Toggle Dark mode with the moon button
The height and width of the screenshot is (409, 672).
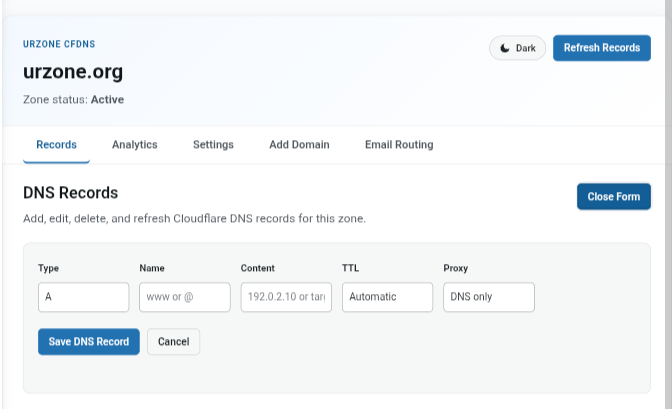(517, 48)
